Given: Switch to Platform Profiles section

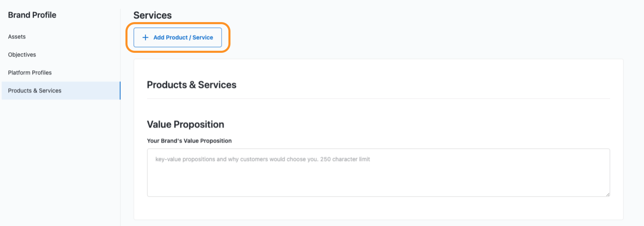Looking at the screenshot, I should 30,73.
